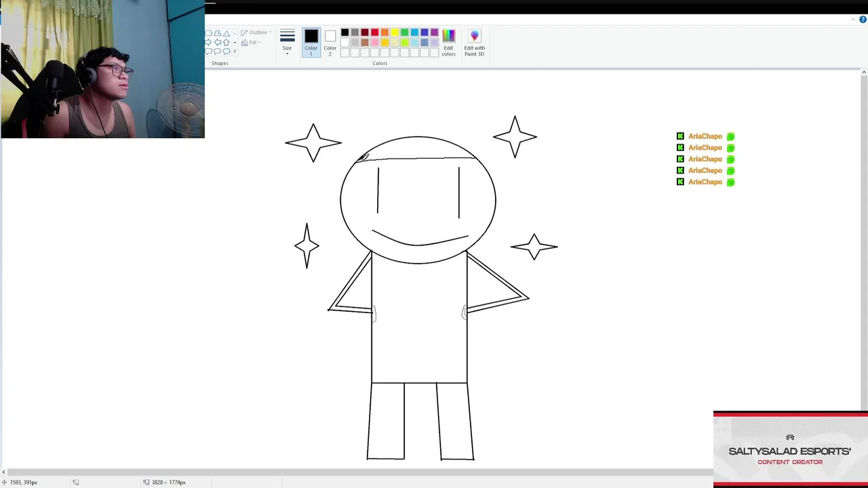
Task: Expand the full Shapes gallery
Action: click(235, 52)
